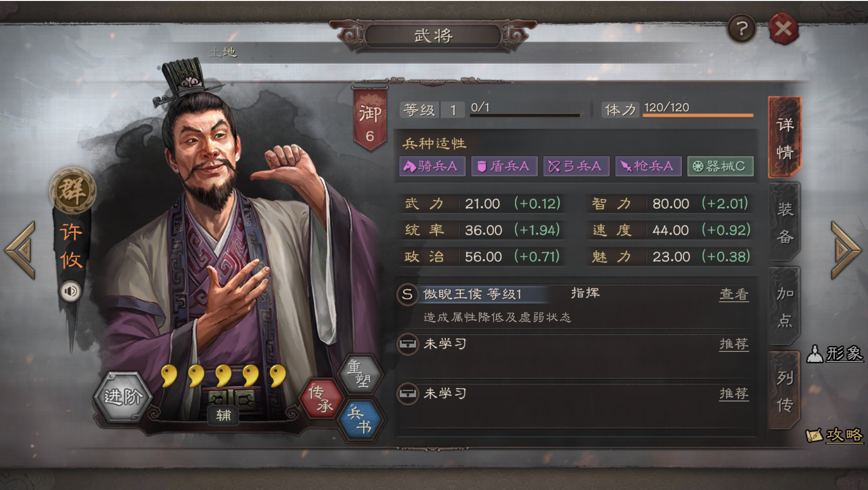Click 推荐 link on first unlearned skill slot
The image size is (868, 490).
click(x=734, y=344)
